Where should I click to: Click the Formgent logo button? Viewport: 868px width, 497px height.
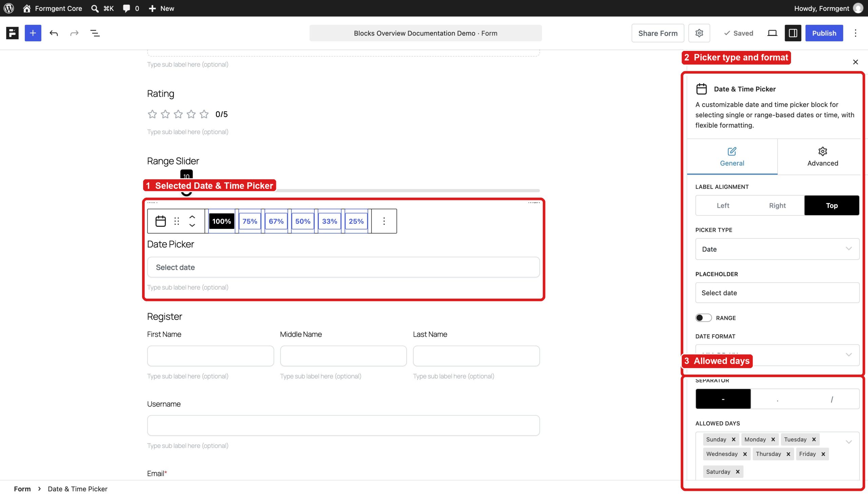click(12, 33)
